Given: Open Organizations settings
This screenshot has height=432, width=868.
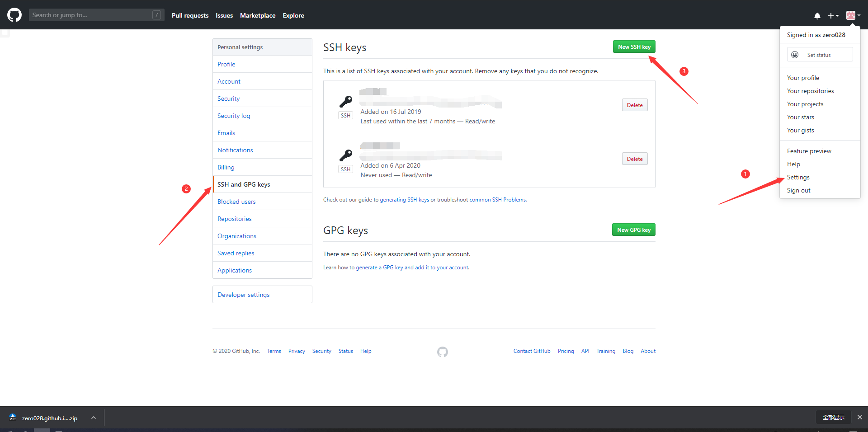Looking at the screenshot, I should click(262, 236).
